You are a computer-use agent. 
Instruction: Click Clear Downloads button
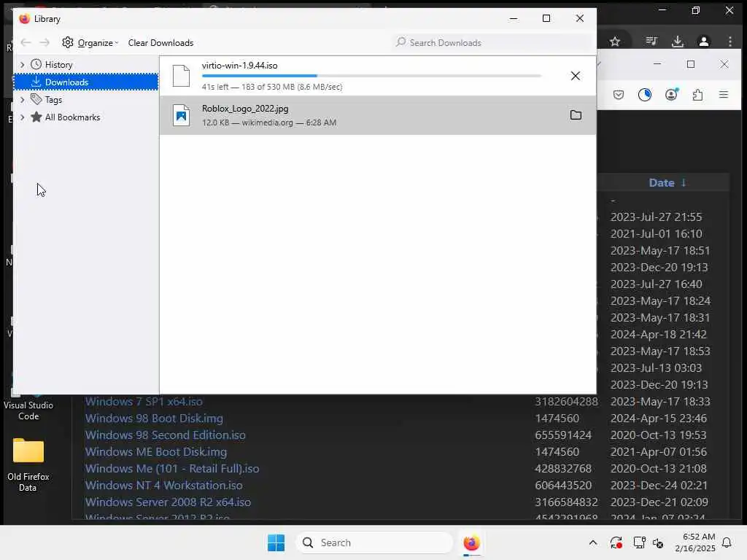click(160, 43)
